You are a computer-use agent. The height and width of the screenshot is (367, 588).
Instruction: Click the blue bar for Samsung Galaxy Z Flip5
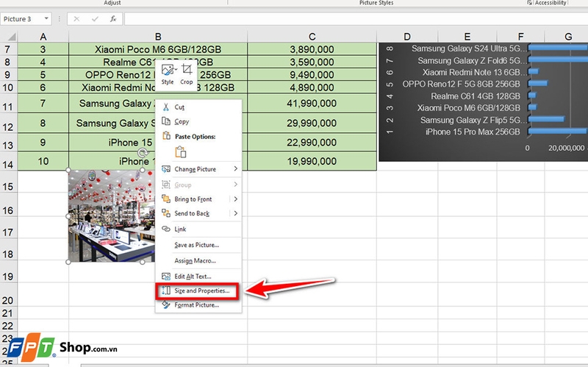[546, 119]
